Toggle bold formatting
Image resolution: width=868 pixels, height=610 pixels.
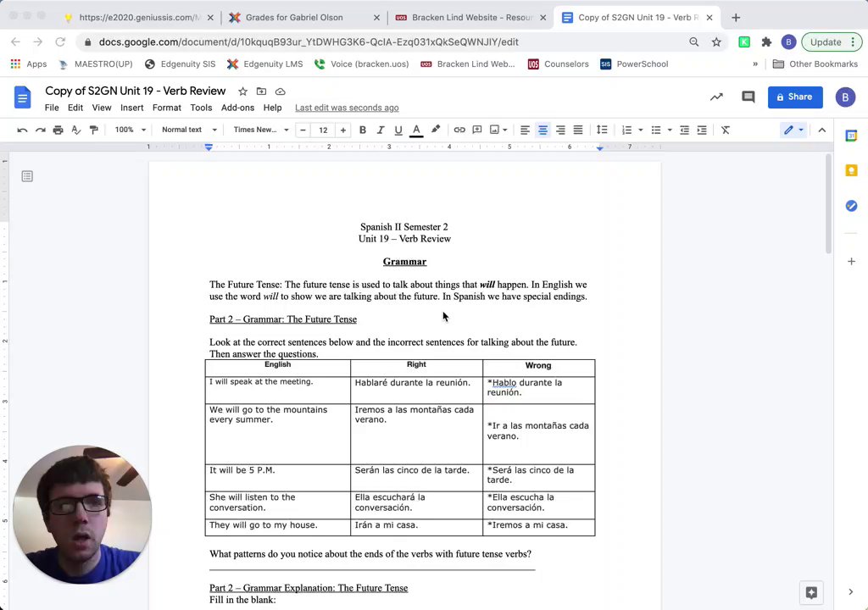[x=363, y=130]
